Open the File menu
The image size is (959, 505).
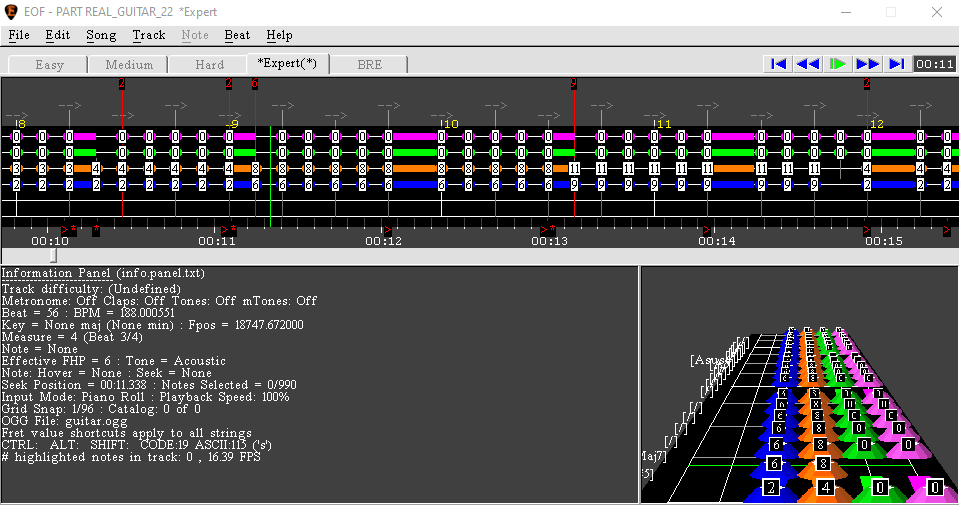point(18,35)
